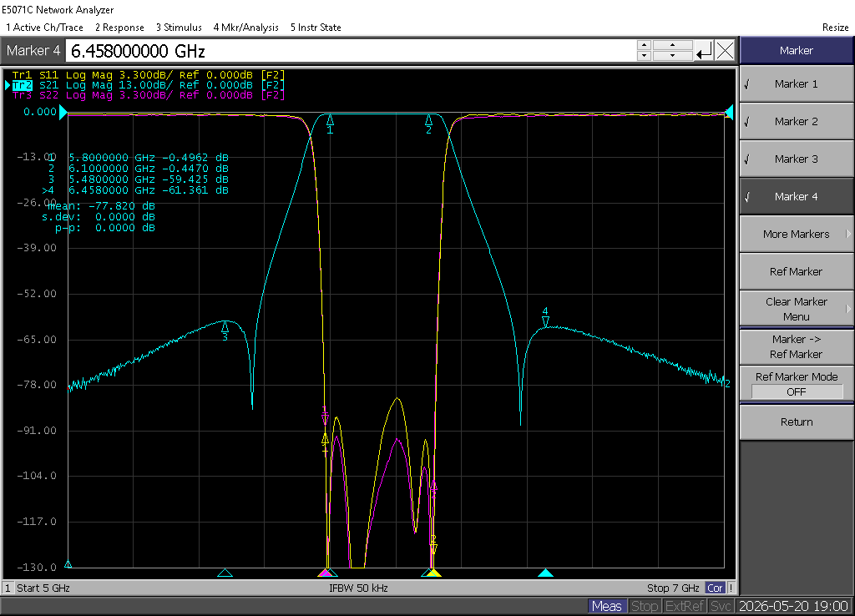The height and width of the screenshot is (616, 855).
Task: Toggle Marker 3 softkey
Action: pyautogui.click(x=796, y=159)
